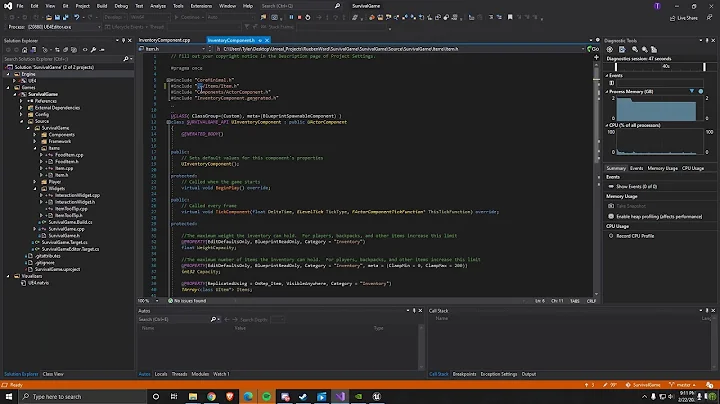This screenshot has height=404, width=720.
Task: Open the Process UE4Editor.exe dropdown
Action: pyautogui.click(x=99, y=27)
